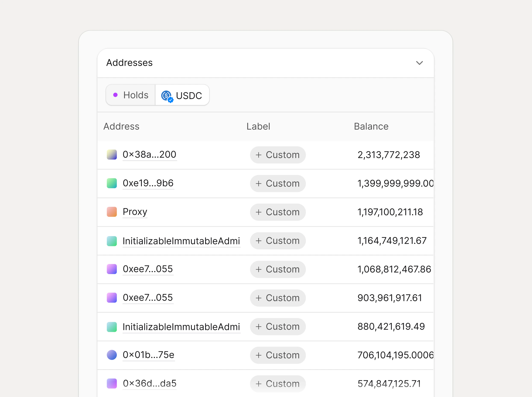Click the purple swatch beside 0x36d...da5

pos(112,383)
